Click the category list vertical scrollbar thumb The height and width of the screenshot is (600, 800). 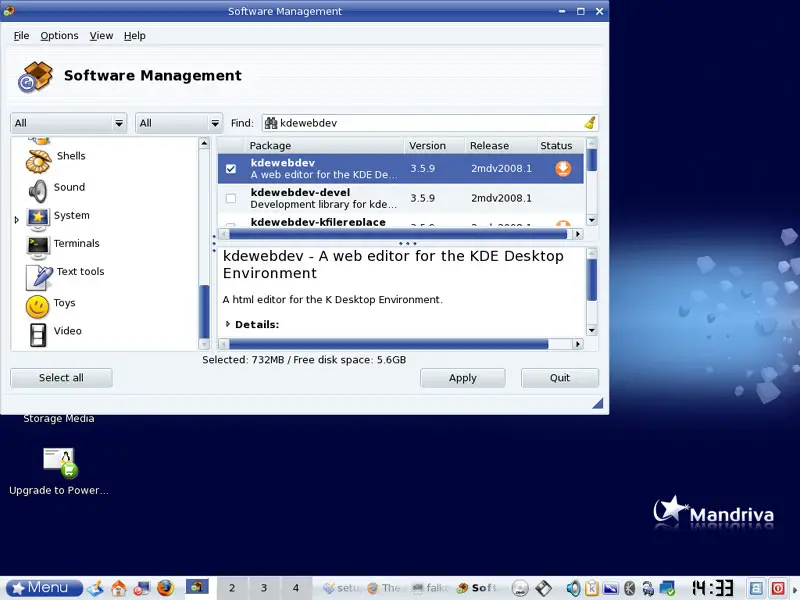(204, 312)
